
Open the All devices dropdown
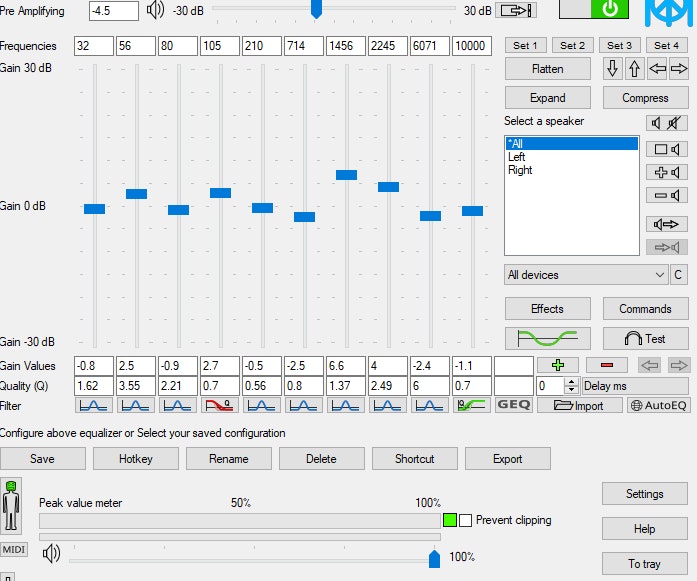tap(586, 275)
